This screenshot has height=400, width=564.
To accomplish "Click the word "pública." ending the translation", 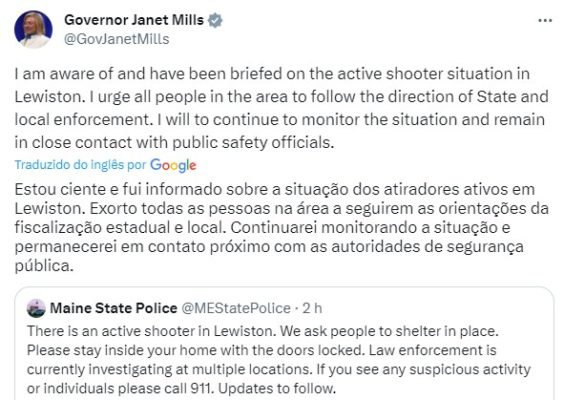I will 44,266.
